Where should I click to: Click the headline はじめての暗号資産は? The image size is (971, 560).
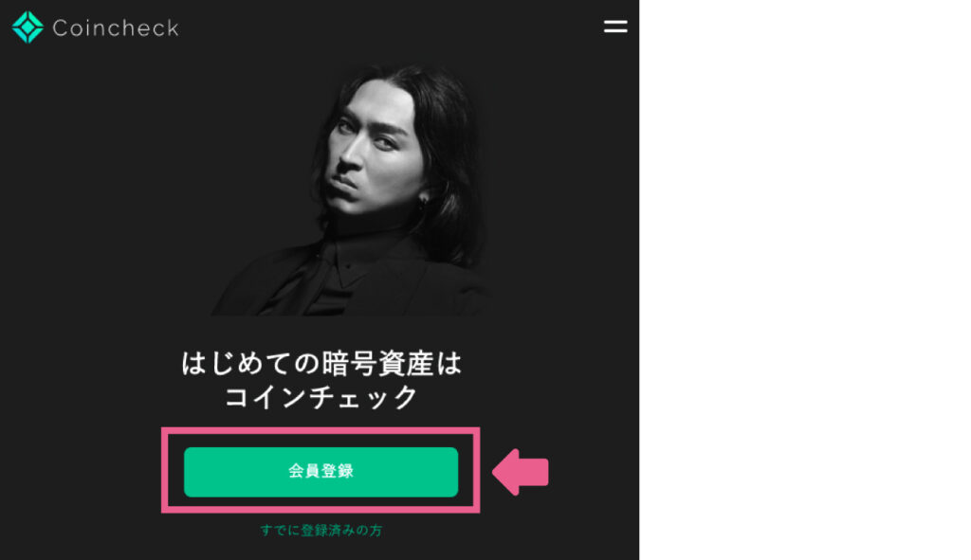click(321, 363)
